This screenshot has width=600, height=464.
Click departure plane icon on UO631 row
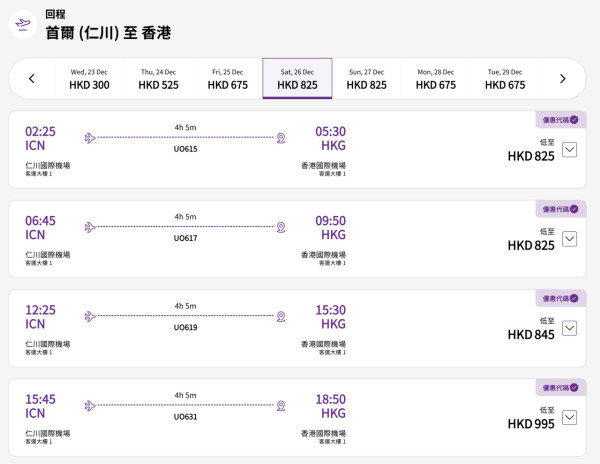pos(90,405)
